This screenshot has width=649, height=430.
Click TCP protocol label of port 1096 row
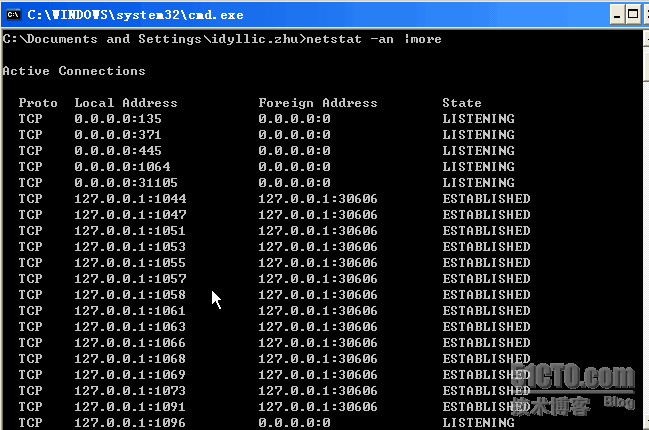pyautogui.click(x=30, y=423)
